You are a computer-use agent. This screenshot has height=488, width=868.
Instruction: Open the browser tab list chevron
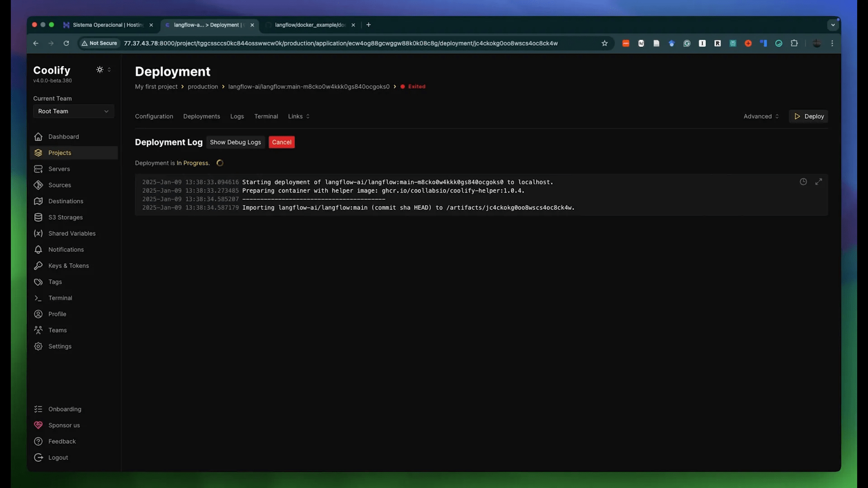click(x=833, y=25)
